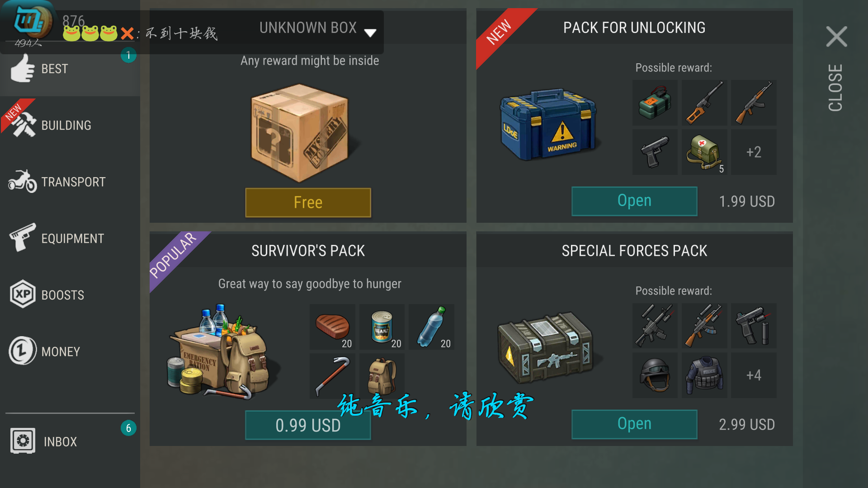Select the XP Boosts icon
This screenshot has width=868, height=488.
[x=23, y=294]
